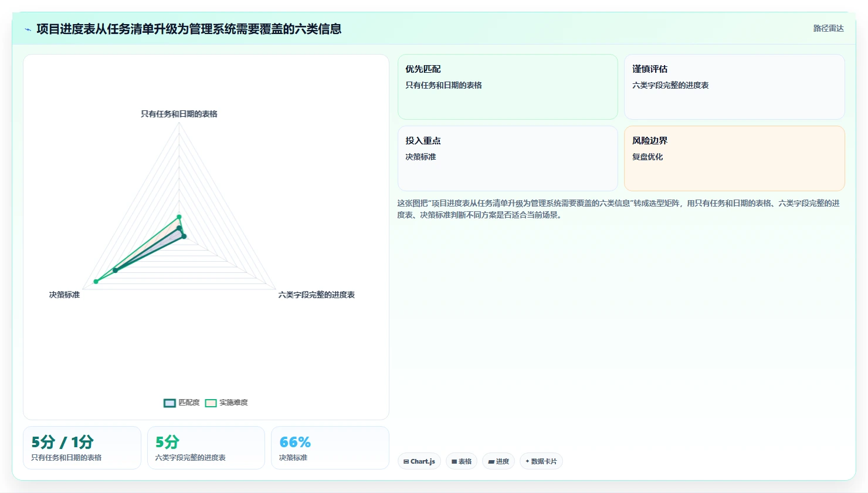The height and width of the screenshot is (493, 868).
Task: Click the radar axis label 只有任务和日期的表格
Action: tap(179, 114)
